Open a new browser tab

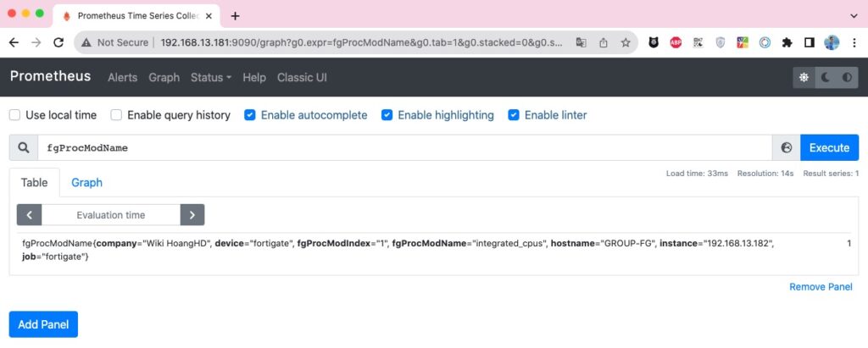pos(236,16)
